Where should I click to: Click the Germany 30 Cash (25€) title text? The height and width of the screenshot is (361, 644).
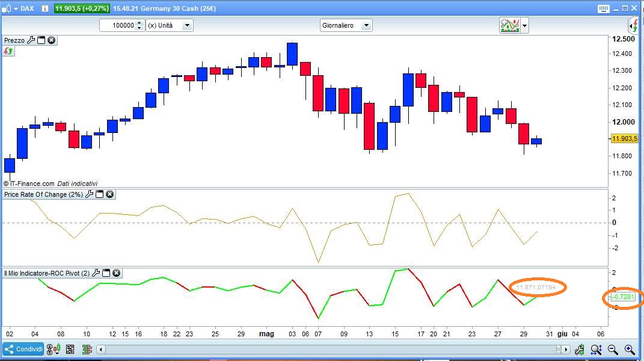coord(178,8)
